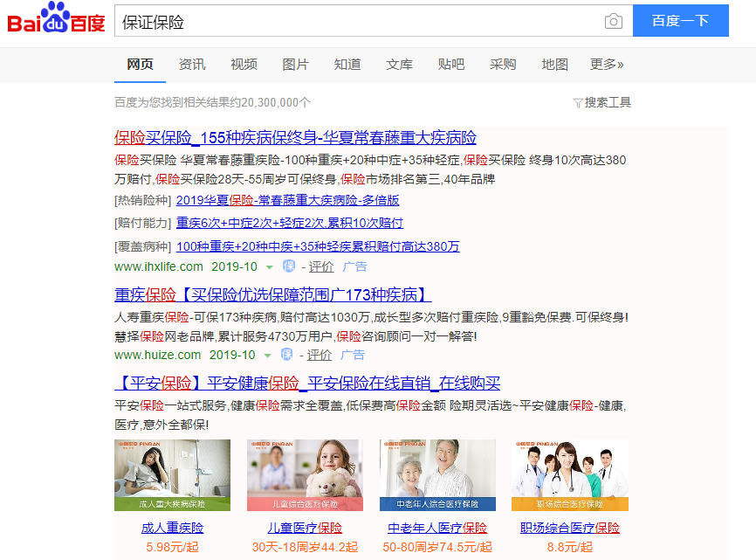The width and height of the screenshot is (756, 560).
Task: Click 评价 link beside www.huize.com
Action: coord(320,356)
